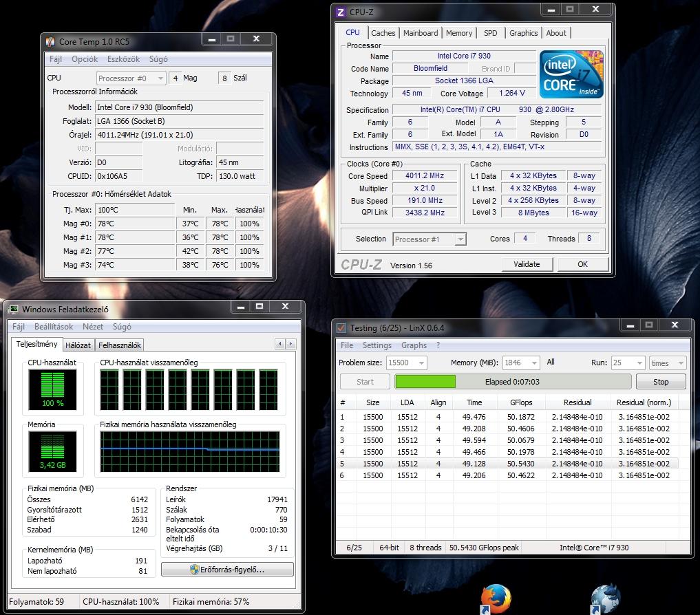700x615 pixels.
Task: Sort LinX results by GFlops column
Action: (x=521, y=402)
